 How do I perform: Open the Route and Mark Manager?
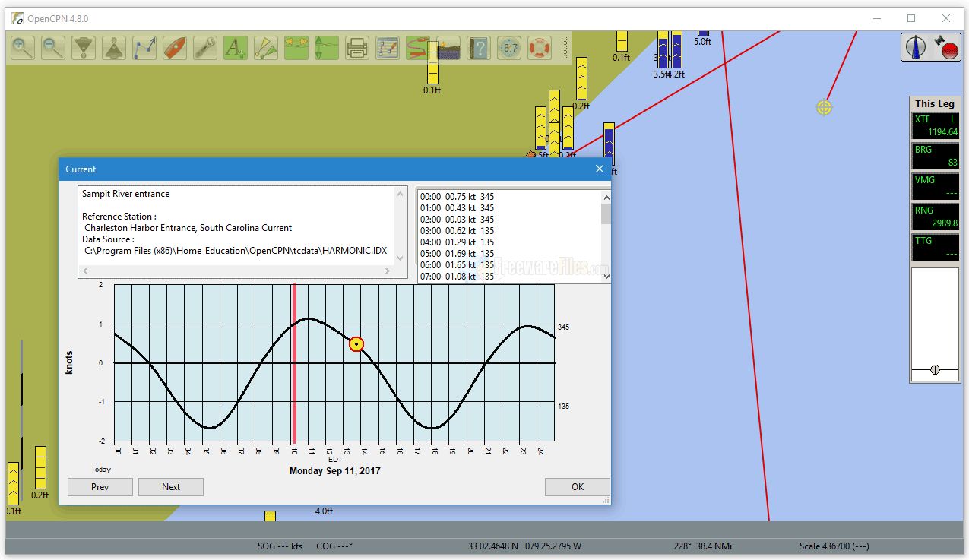pos(388,48)
